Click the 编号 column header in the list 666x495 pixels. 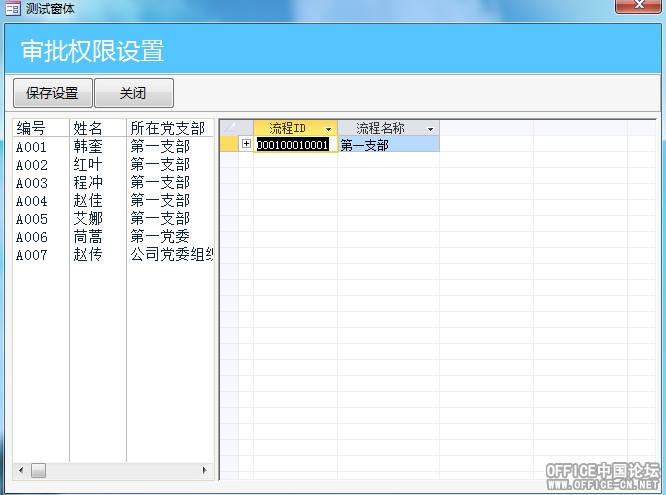pos(41,128)
